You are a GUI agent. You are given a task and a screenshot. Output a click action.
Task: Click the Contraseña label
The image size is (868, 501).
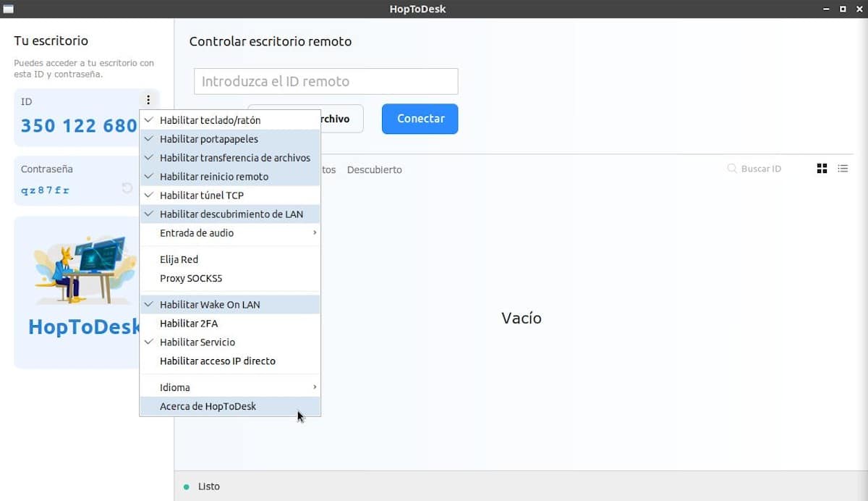46,169
